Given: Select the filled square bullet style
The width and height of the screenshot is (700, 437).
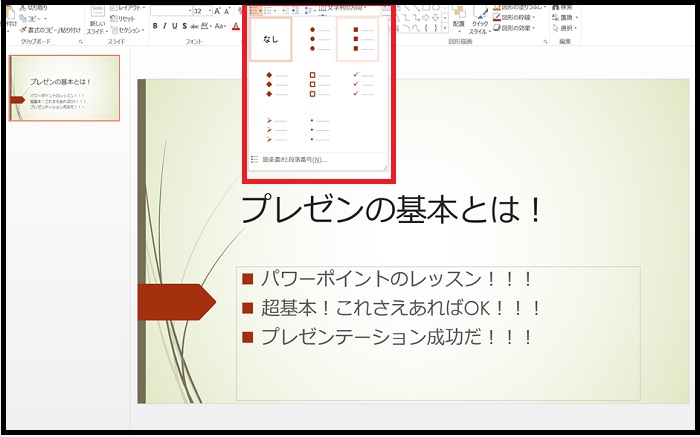Looking at the screenshot, I should pos(357,39).
